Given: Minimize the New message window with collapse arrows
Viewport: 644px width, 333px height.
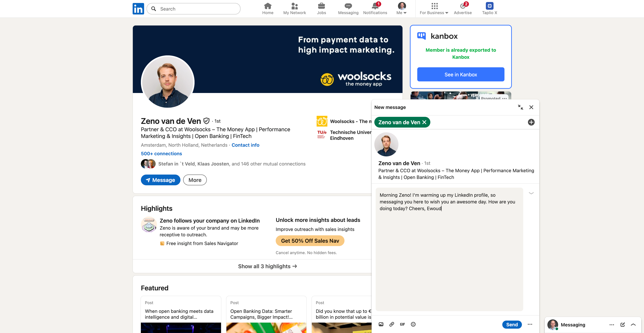Looking at the screenshot, I should [521, 107].
